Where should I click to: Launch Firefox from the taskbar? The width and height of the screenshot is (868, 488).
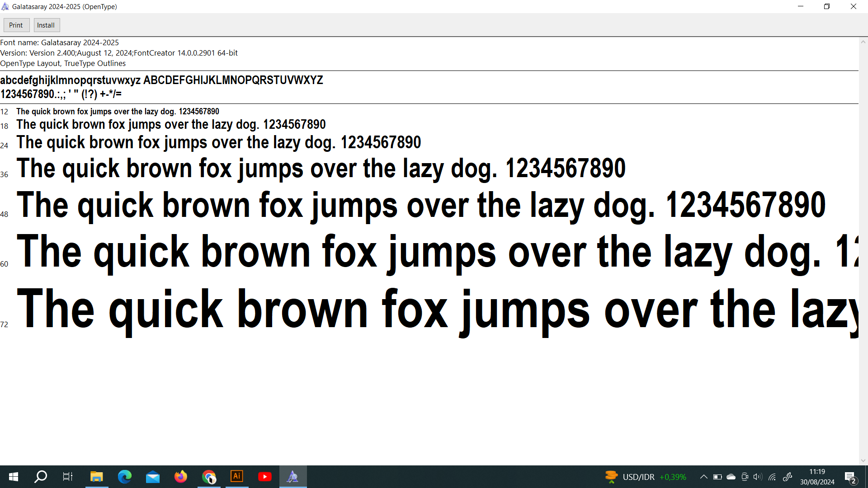tap(181, 477)
